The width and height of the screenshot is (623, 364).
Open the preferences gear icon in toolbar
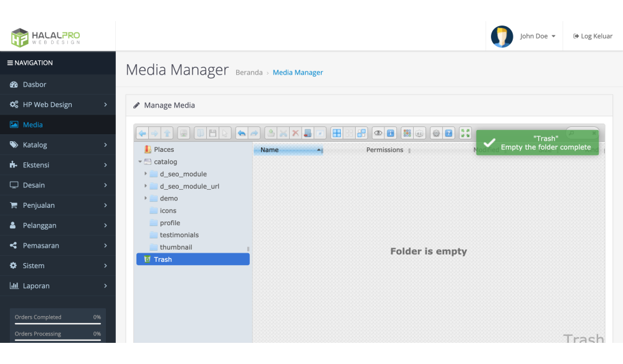[436, 133]
